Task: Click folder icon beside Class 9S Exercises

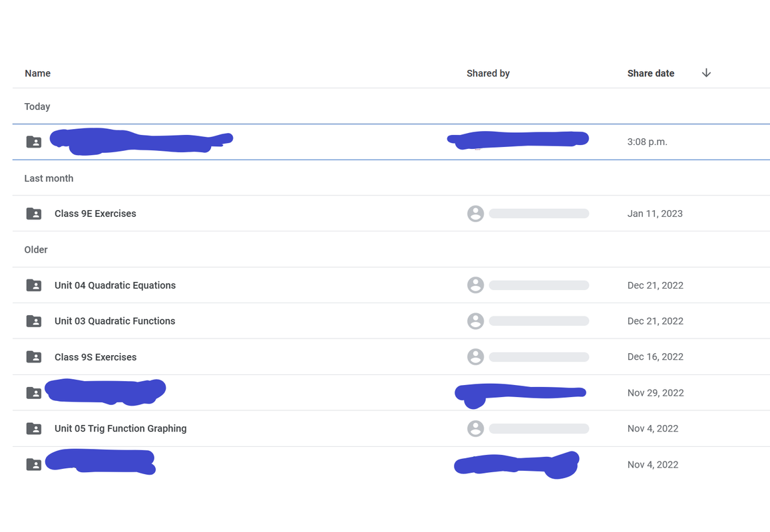Action: [x=34, y=357]
